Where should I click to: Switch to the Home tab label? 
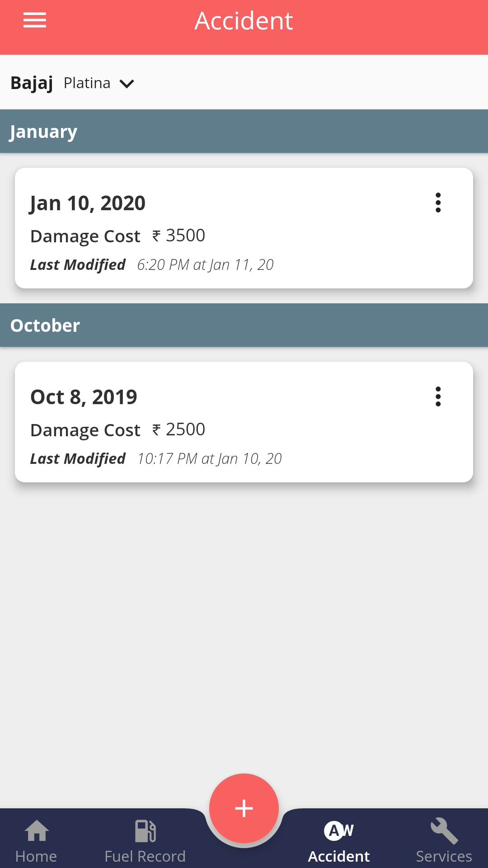point(36,856)
